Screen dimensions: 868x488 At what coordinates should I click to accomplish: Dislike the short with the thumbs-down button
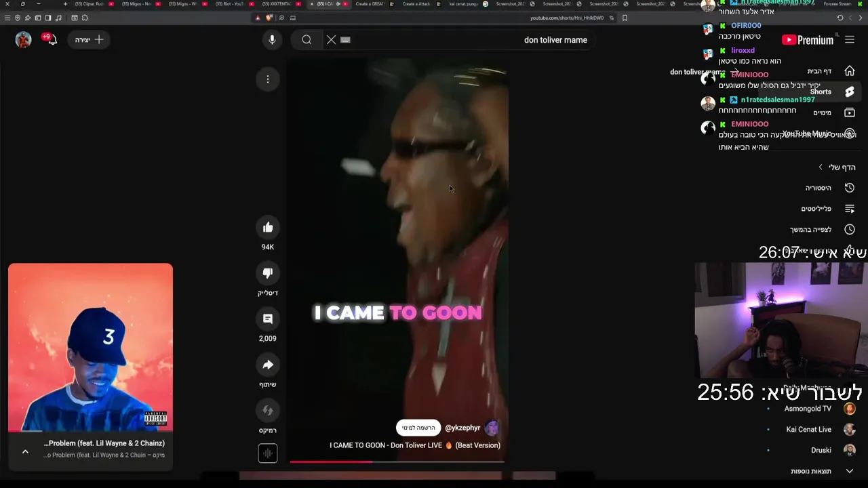click(x=268, y=273)
